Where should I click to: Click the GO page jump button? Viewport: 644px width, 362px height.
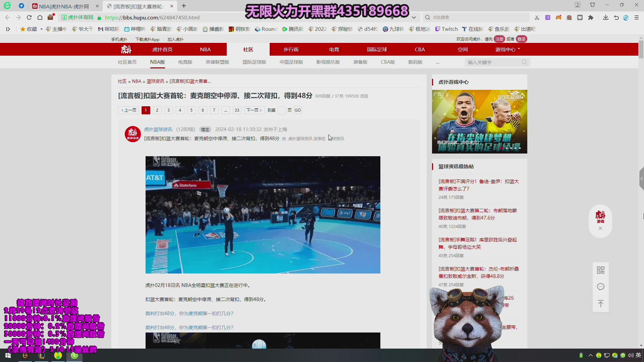[x=298, y=110]
